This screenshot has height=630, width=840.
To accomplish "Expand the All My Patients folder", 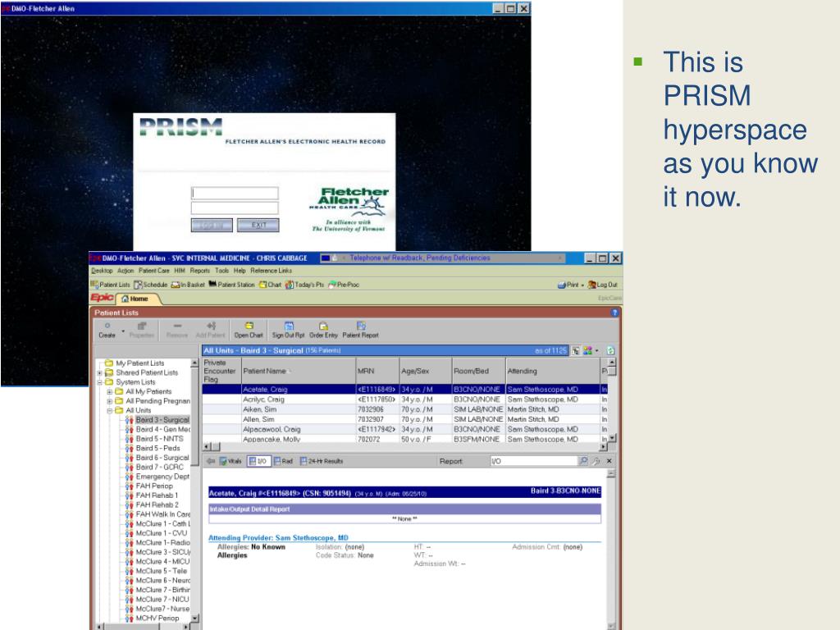I will pos(109,391).
